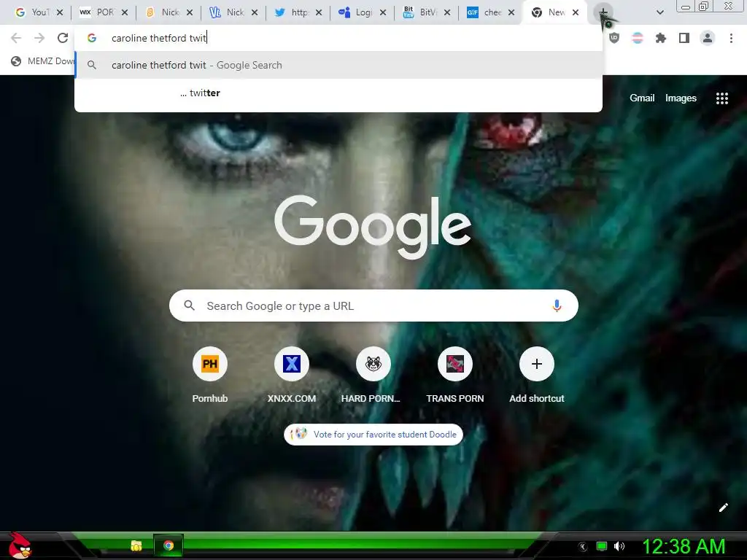Open the Extensions puzzle piece menu
Image resolution: width=747 pixels, height=560 pixels.
pyautogui.click(x=661, y=38)
